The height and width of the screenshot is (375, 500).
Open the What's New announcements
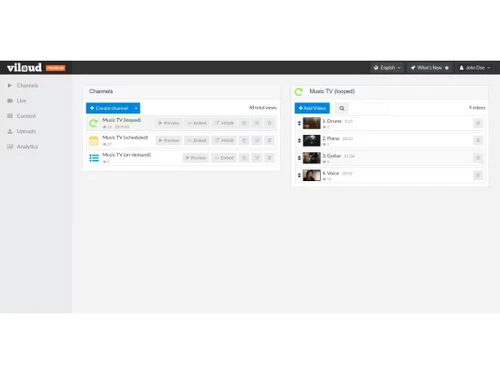(x=429, y=68)
